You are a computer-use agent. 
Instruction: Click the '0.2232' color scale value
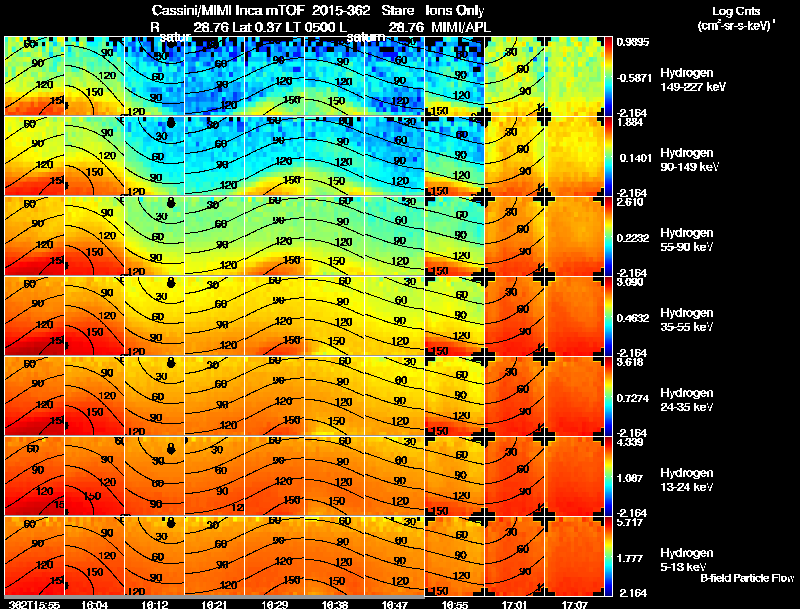[x=633, y=238]
